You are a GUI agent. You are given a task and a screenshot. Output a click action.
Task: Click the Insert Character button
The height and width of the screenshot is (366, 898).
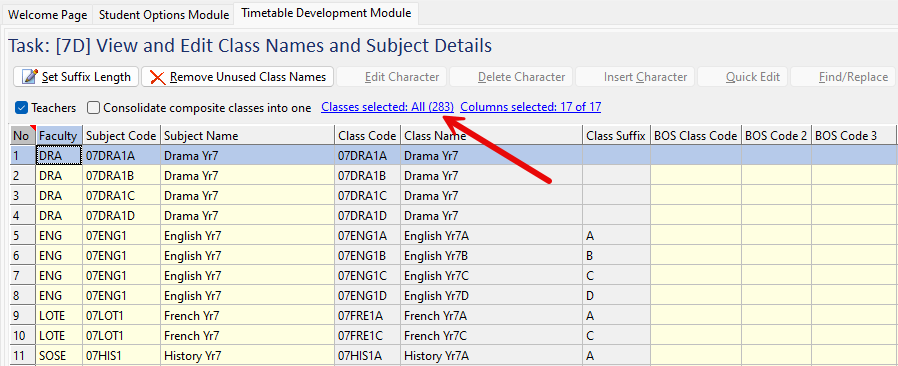635,77
